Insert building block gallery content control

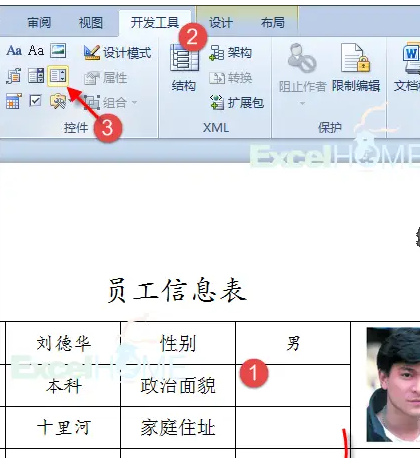tap(14, 76)
